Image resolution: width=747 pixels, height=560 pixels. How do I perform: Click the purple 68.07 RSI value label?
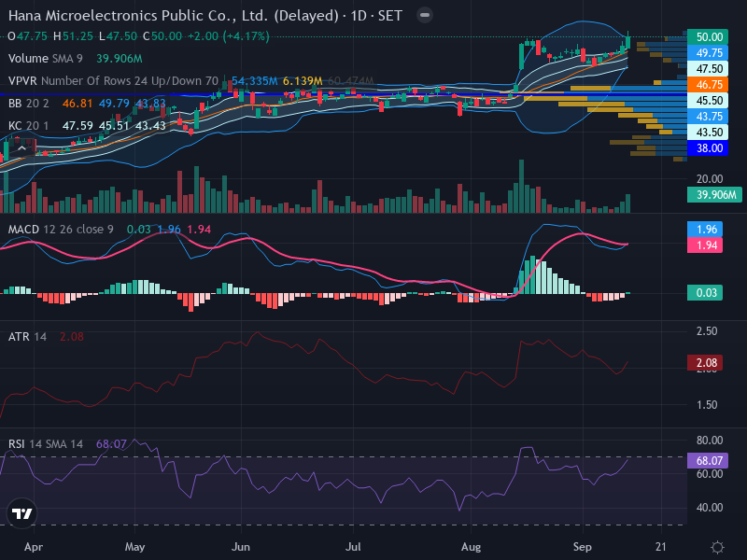click(x=708, y=460)
